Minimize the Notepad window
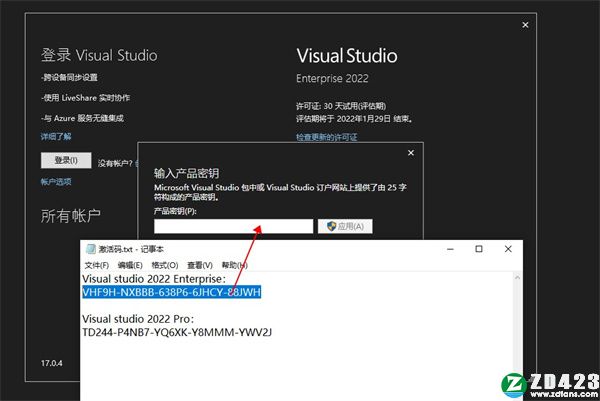Viewport: 600px width, 401px height. click(450, 249)
